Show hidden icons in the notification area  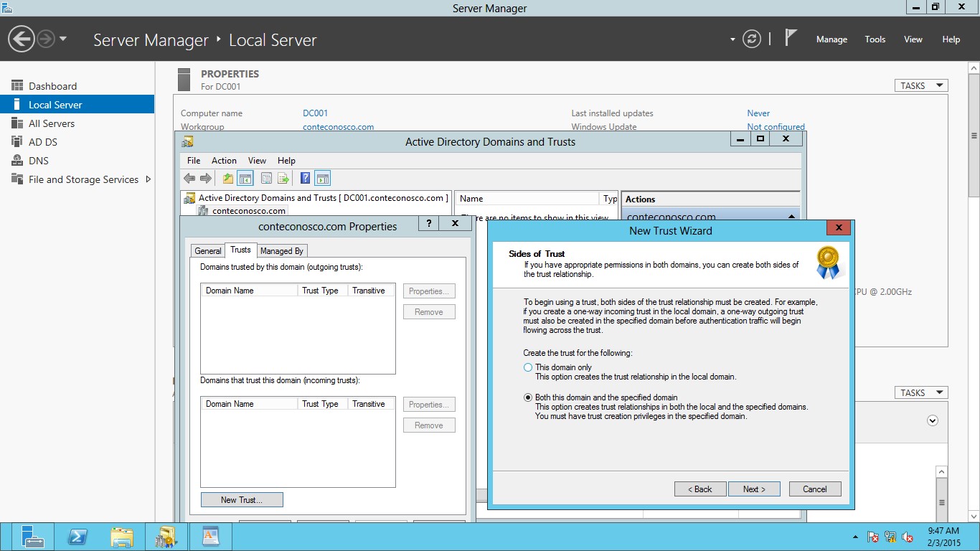point(855,537)
